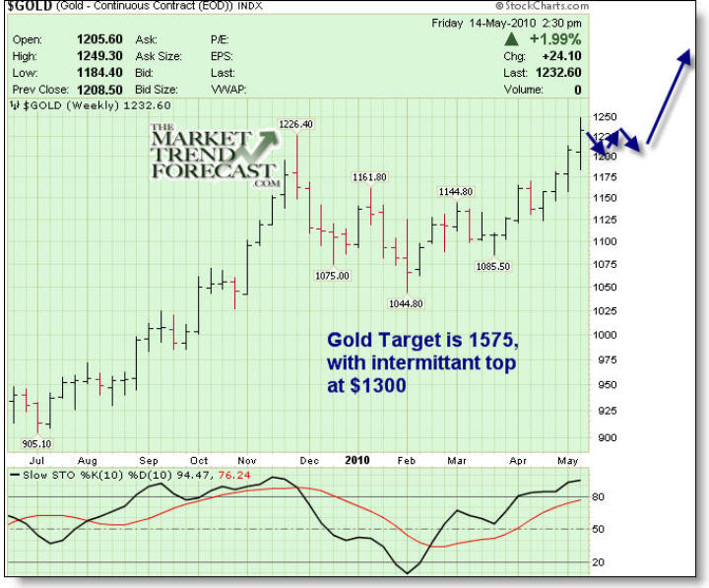Click the Bid Size label
The width and height of the screenshot is (709, 588).
[156, 90]
